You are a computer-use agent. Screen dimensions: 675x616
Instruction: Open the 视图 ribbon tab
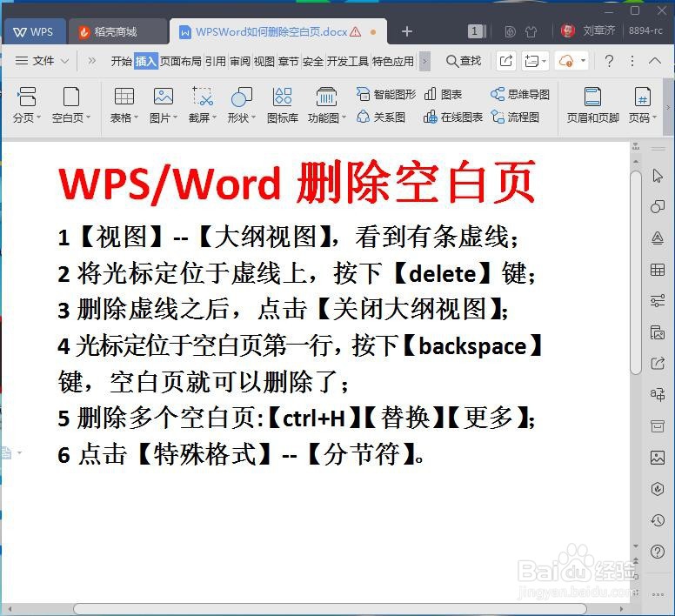pos(264,62)
